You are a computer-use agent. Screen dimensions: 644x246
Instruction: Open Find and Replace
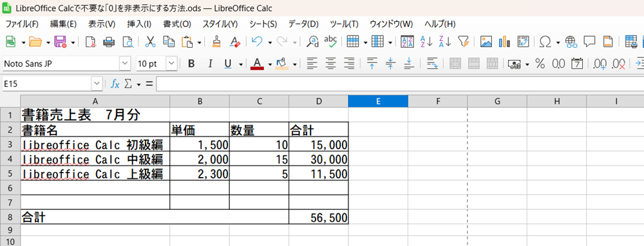coord(313,41)
